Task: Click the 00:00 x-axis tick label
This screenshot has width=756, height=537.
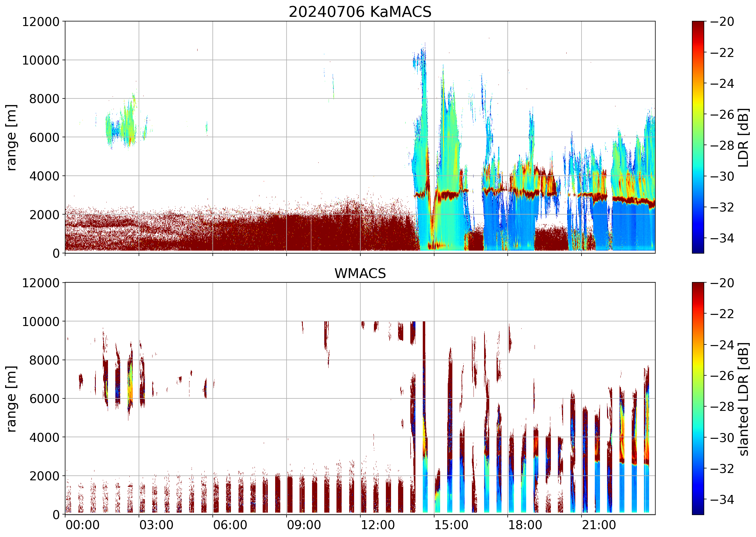Action: click(82, 525)
